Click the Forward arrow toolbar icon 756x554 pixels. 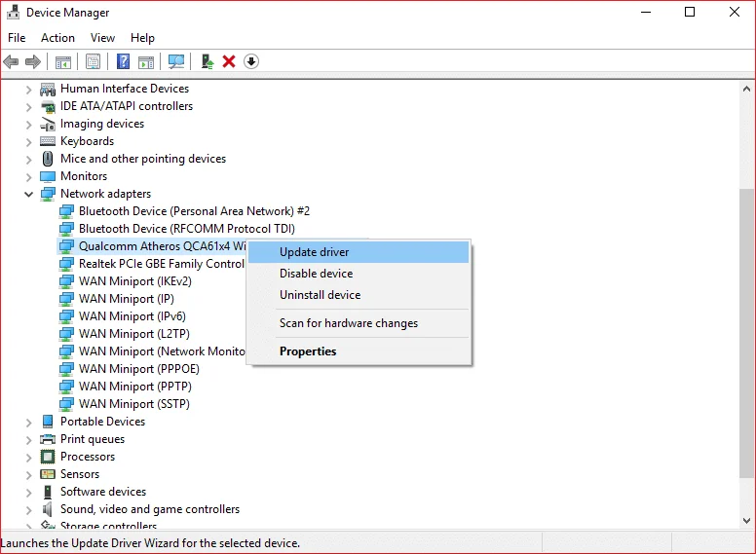[x=33, y=61]
